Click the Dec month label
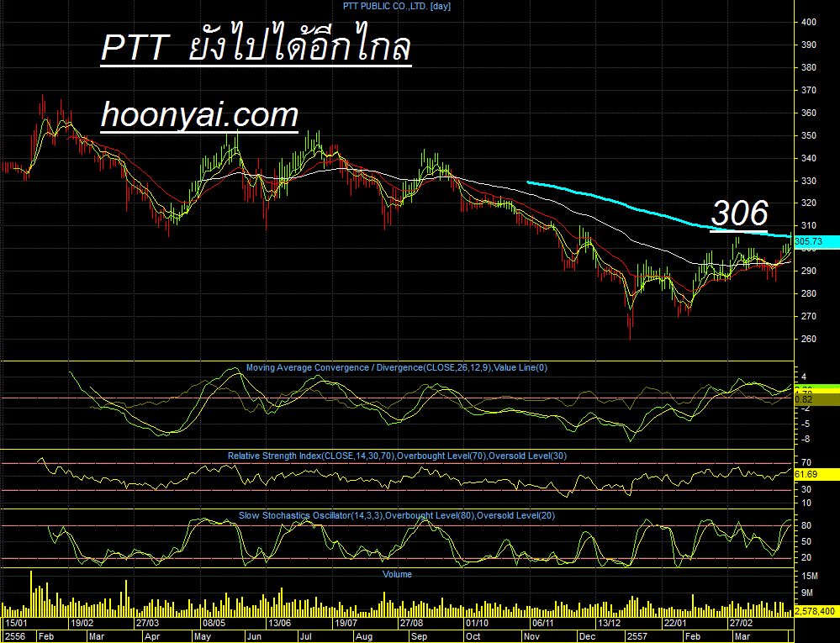 tap(588, 636)
